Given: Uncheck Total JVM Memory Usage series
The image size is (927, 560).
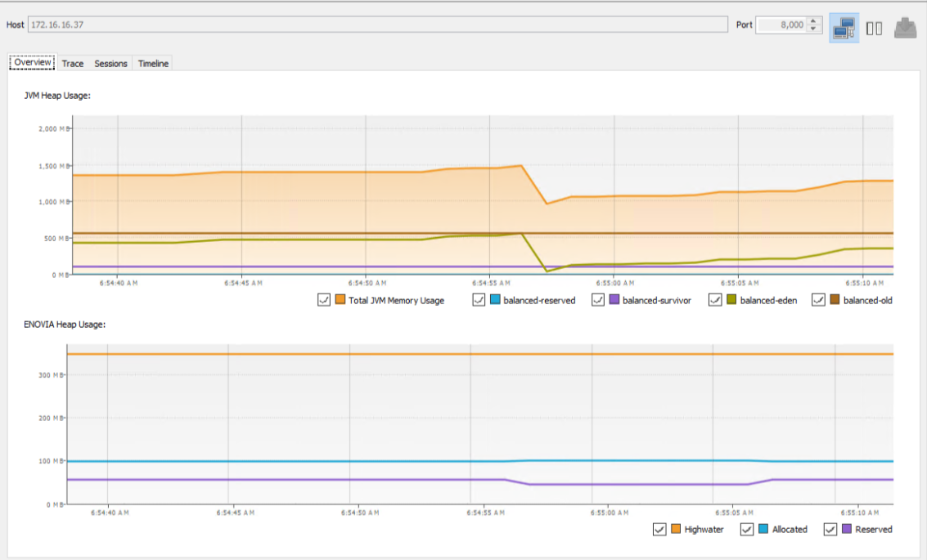Looking at the screenshot, I should (x=324, y=300).
